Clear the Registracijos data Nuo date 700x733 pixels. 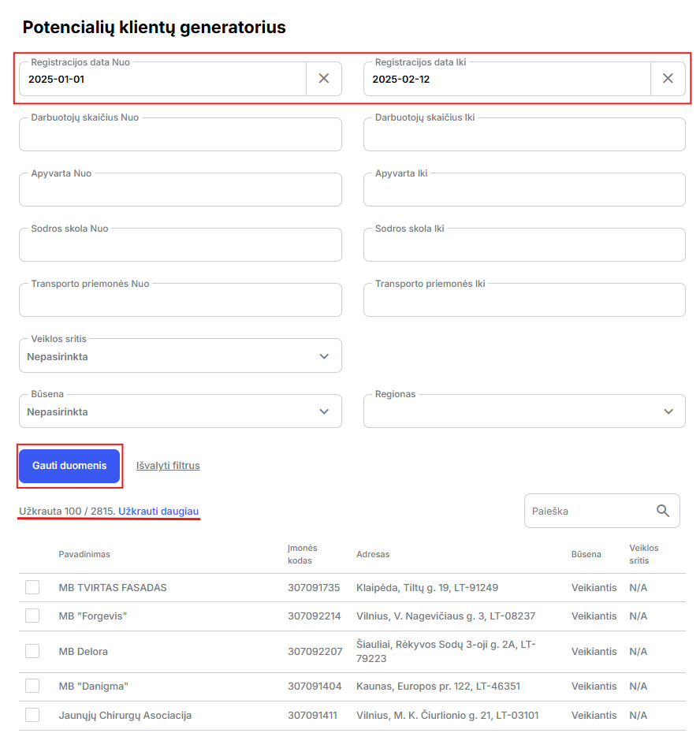pos(323,79)
